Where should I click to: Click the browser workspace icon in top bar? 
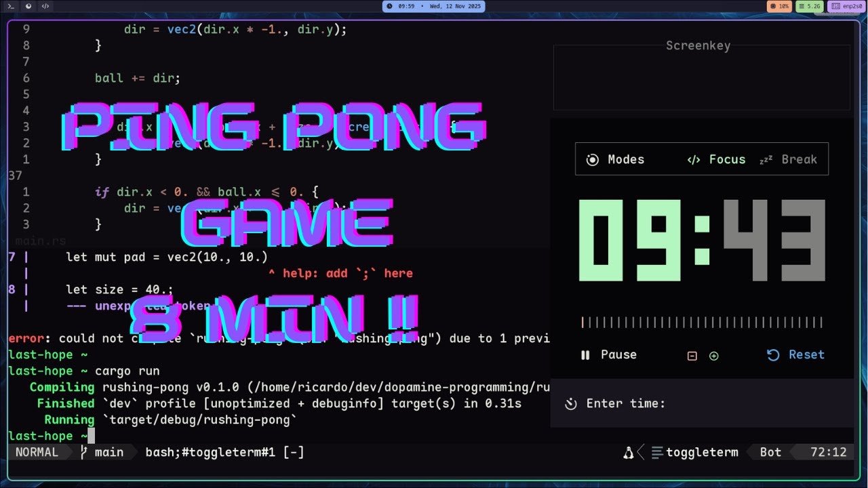[x=28, y=6]
